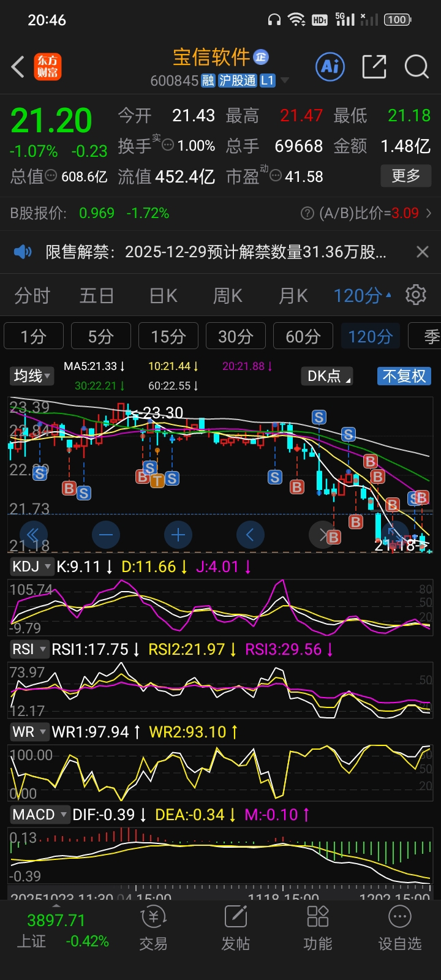This screenshot has height=980, width=441.
Task: Open chart settings gear icon
Action: click(416, 295)
